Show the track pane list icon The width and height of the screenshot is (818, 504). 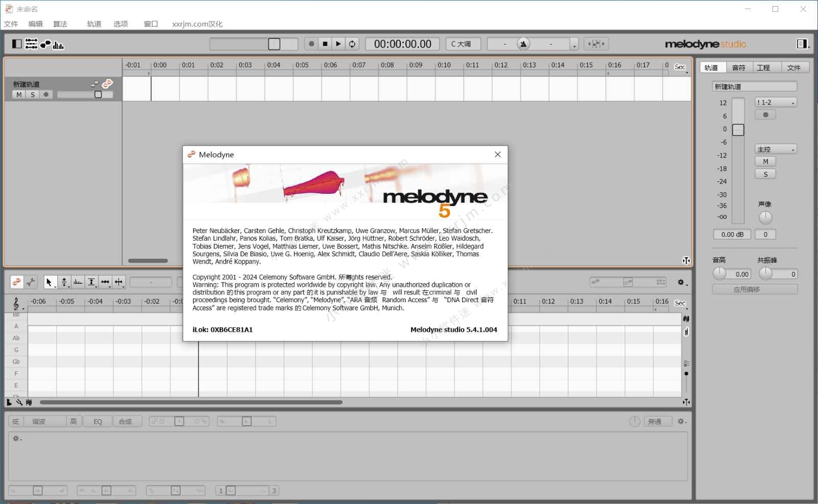point(31,44)
